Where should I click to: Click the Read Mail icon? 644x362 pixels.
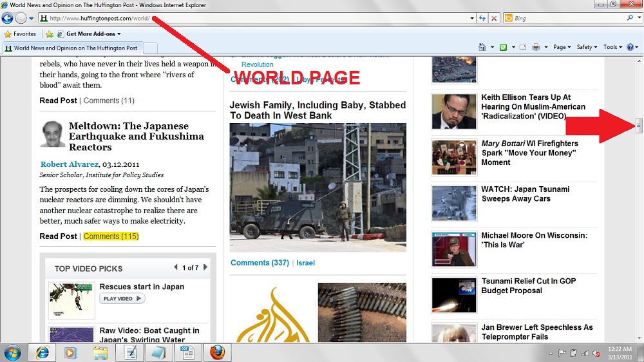pyautogui.click(x=523, y=47)
